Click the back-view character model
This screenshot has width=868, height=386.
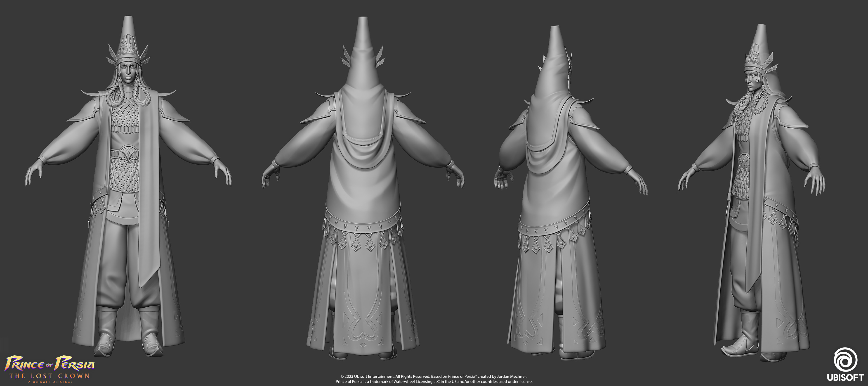pyautogui.click(x=363, y=188)
